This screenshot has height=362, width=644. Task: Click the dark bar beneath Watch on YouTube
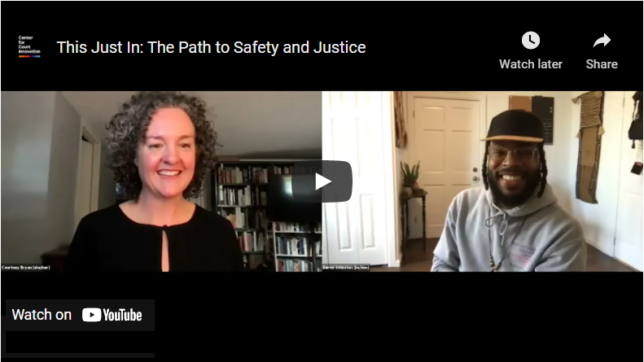pos(80,345)
